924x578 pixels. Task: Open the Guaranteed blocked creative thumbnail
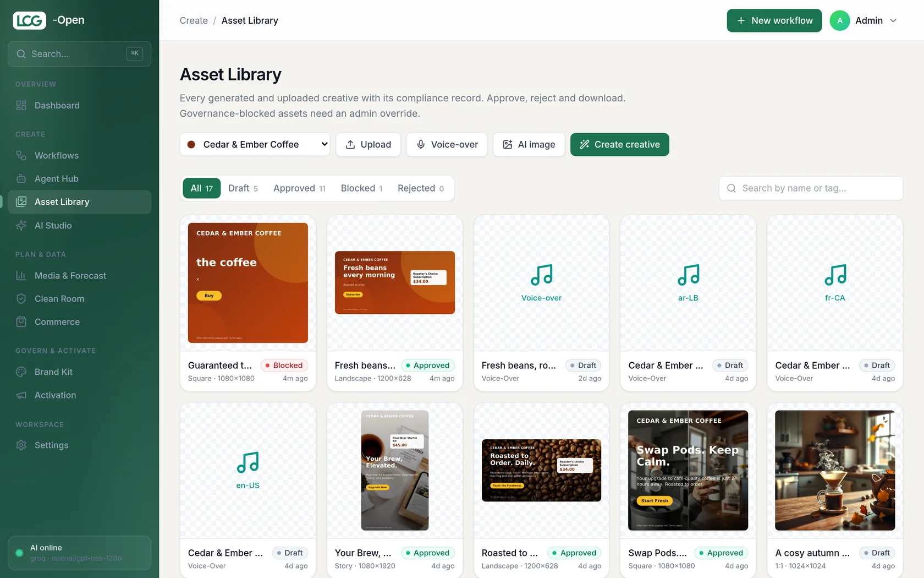(x=248, y=283)
